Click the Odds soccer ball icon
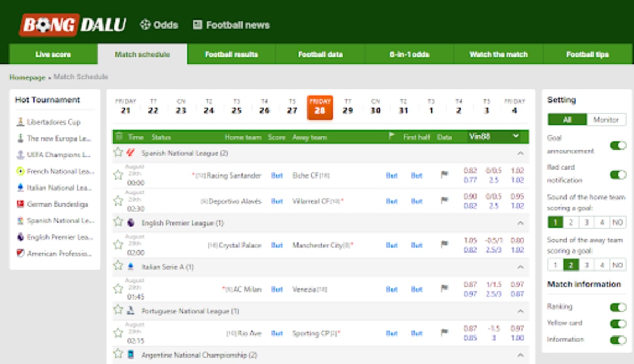Screen dimensions: 634x364 click(145, 24)
